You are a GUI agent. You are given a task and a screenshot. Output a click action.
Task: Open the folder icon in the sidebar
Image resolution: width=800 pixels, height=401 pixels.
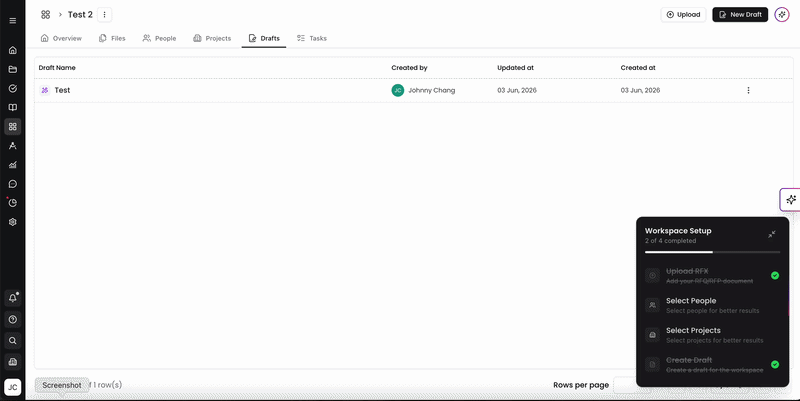tap(13, 69)
